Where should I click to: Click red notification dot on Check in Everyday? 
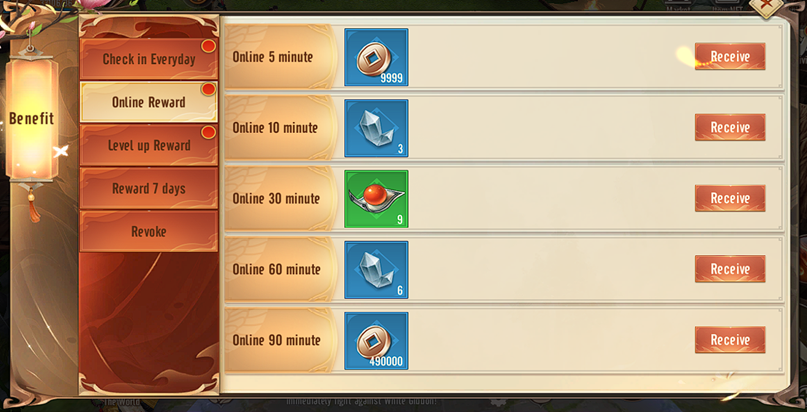click(x=208, y=46)
